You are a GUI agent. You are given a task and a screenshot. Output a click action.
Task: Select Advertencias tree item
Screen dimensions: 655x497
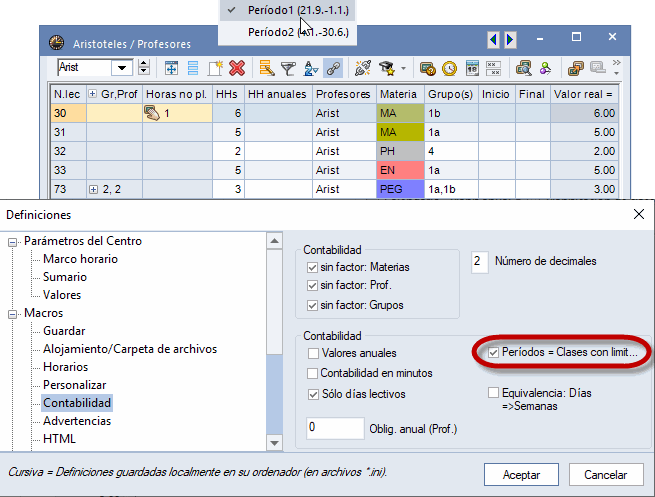point(77,421)
